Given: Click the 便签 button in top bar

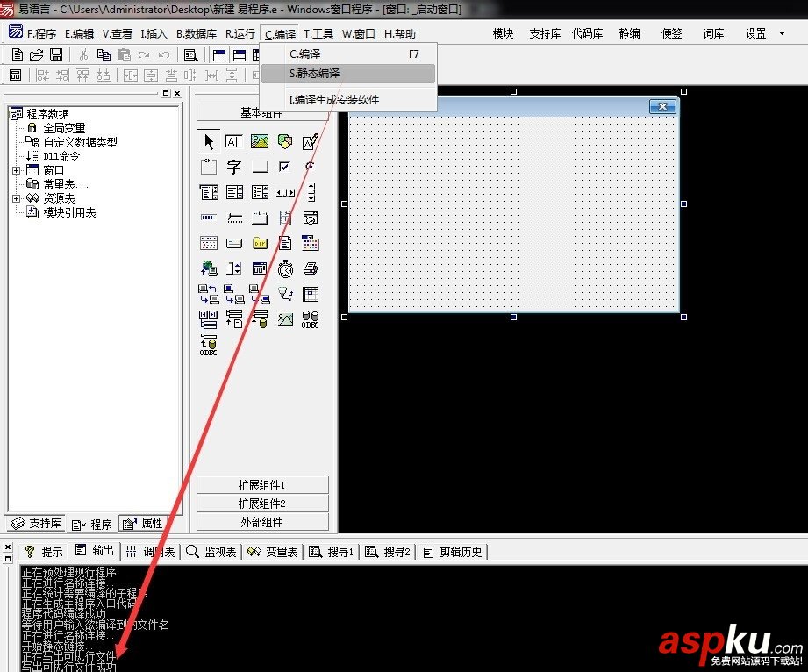Looking at the screenshot, I should [671, 33].
